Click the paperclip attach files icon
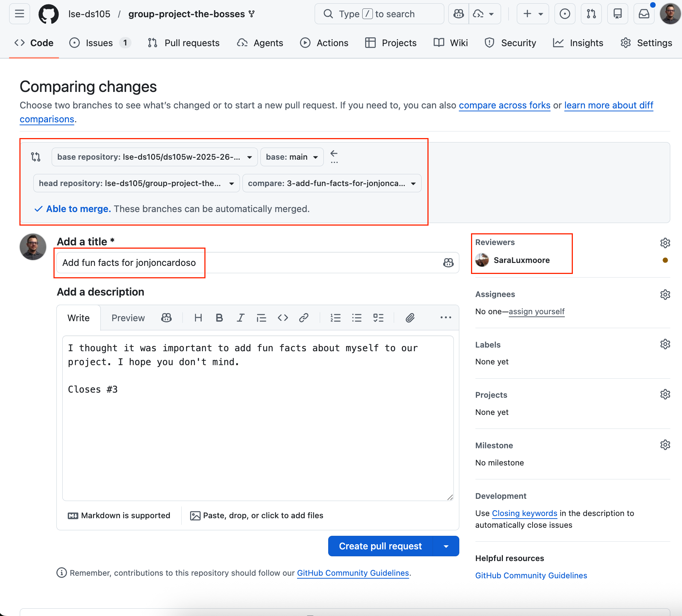Image resolution: width=682 pixels, height=616 pixels. pos(410,318)
